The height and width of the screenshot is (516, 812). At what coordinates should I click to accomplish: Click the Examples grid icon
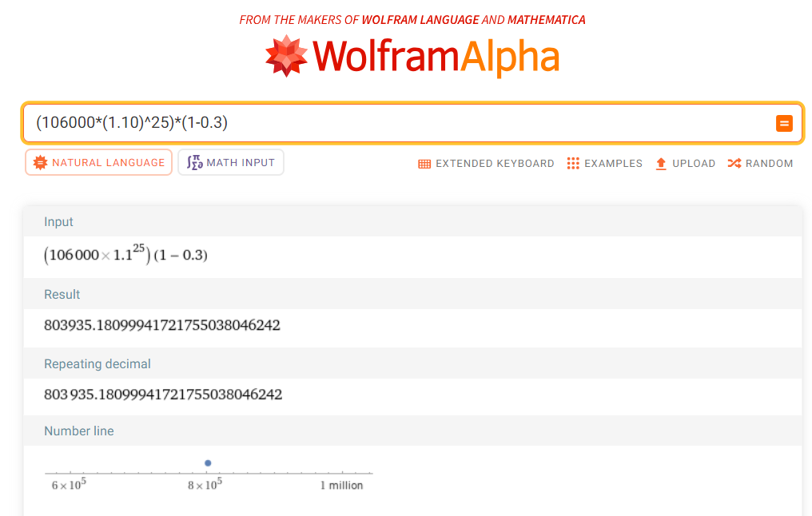[573, 164]
